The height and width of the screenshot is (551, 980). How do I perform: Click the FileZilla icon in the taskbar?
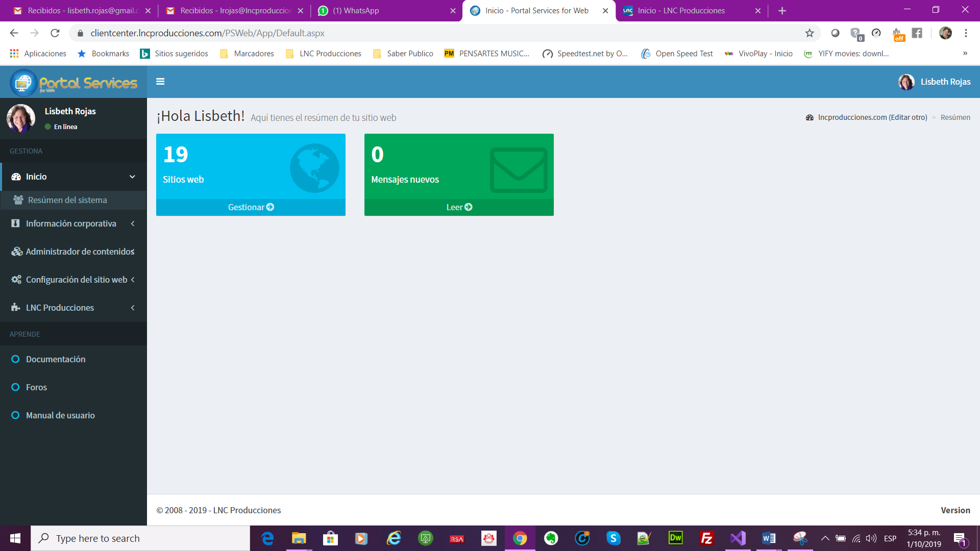(x=706, y=538)
